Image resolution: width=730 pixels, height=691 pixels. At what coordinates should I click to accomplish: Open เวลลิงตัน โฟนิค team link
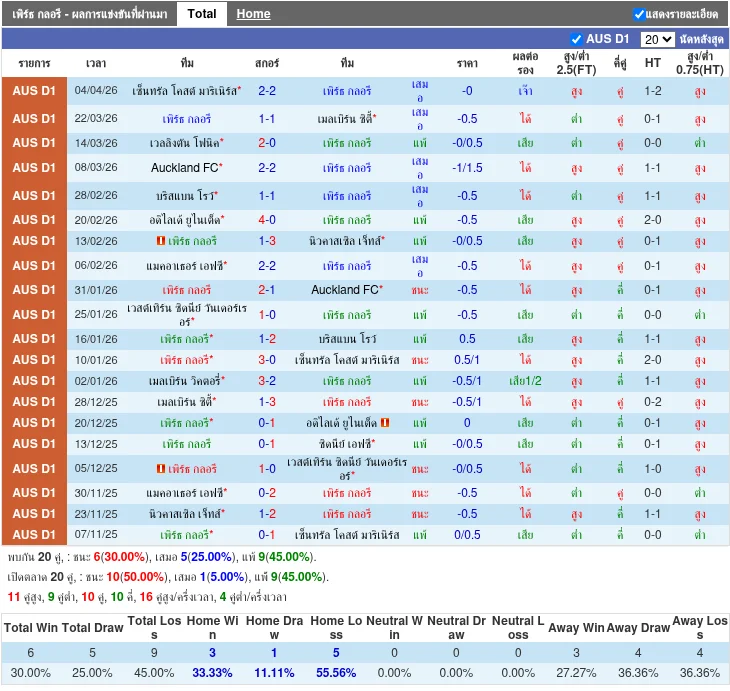185,143
